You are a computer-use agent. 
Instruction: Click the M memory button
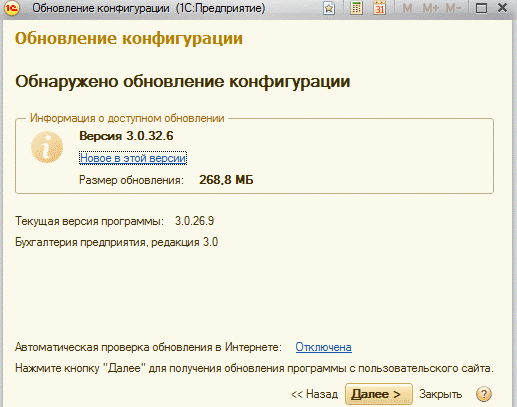point(407,8)
